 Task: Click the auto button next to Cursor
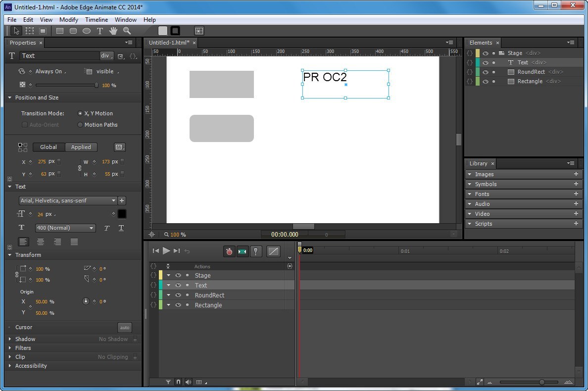[125, 327]
